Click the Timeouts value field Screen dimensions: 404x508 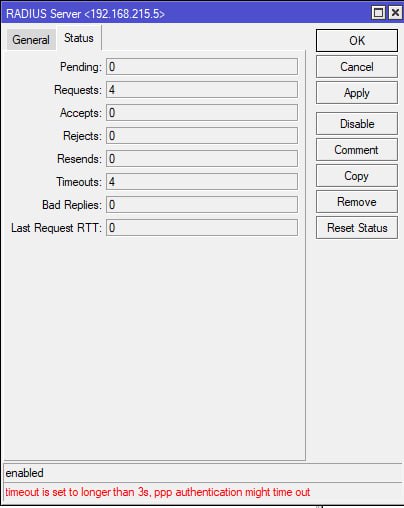(x=202, y=182)
